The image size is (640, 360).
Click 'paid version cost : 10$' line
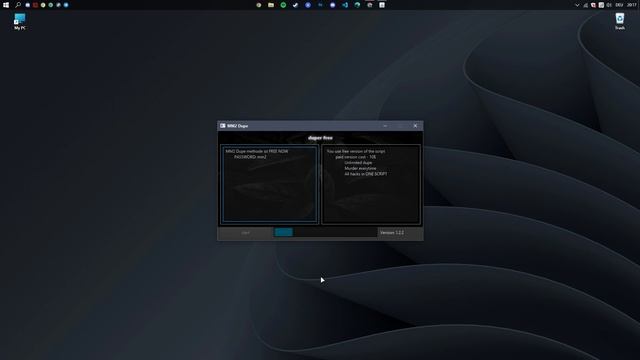[356, 157]
